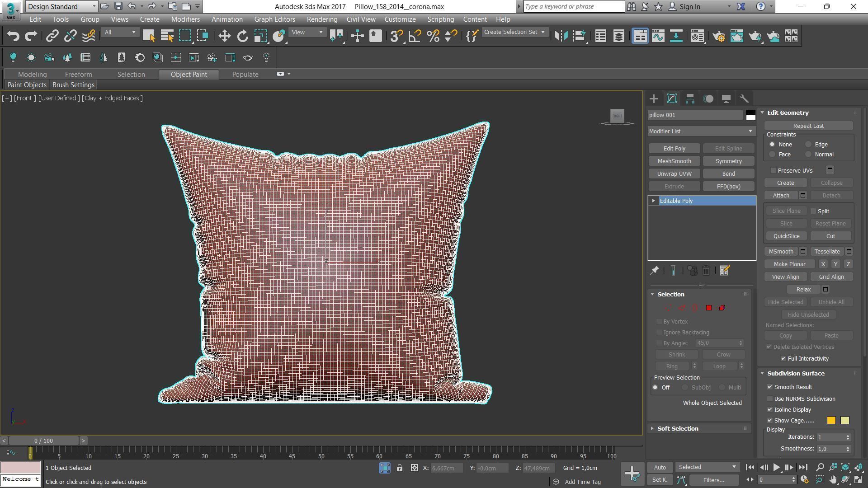Collapse the Subdivision Surface rollout

click(795, 374)
